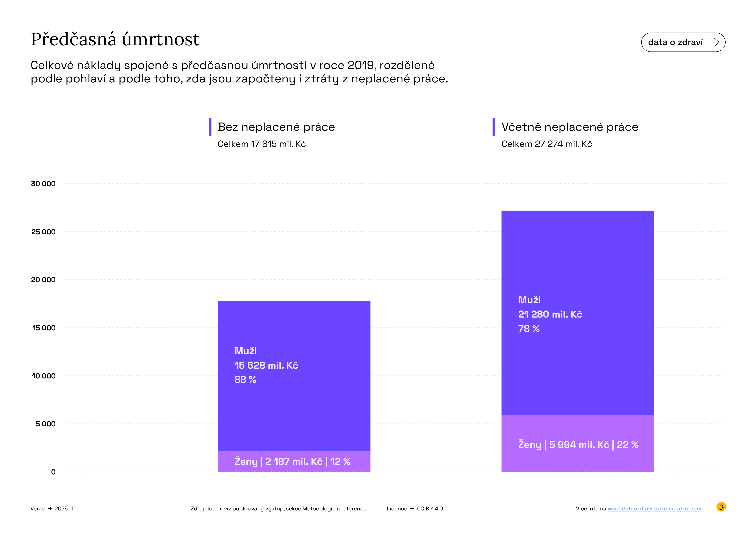Click the Celkem 27 274 mil. Kč total
The image size is (756, 535).
547,144
